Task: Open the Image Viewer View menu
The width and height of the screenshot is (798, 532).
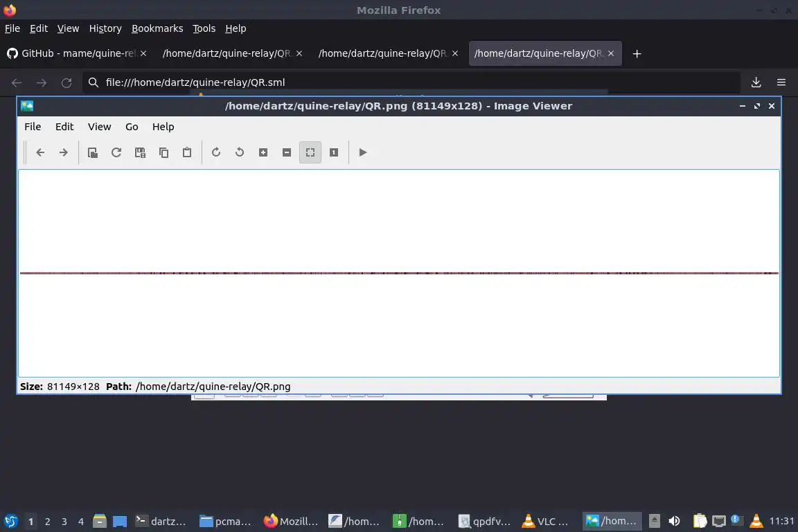Action: point(99,127)
